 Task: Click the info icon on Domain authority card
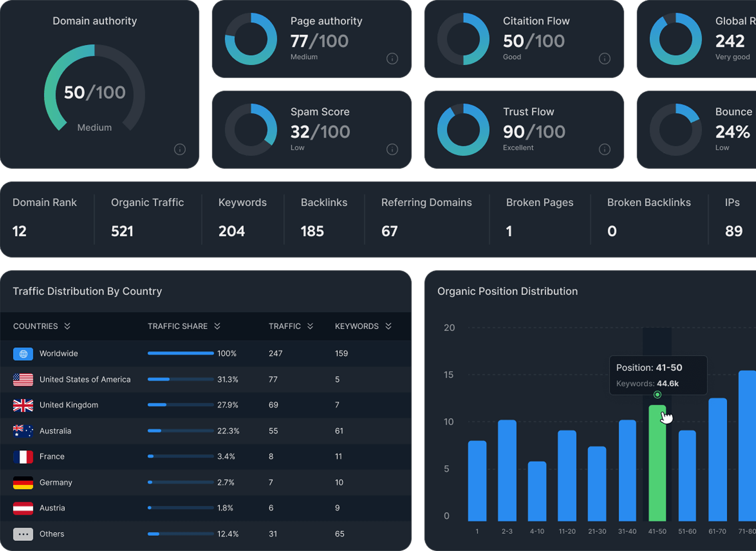click(x=180, y=149)
